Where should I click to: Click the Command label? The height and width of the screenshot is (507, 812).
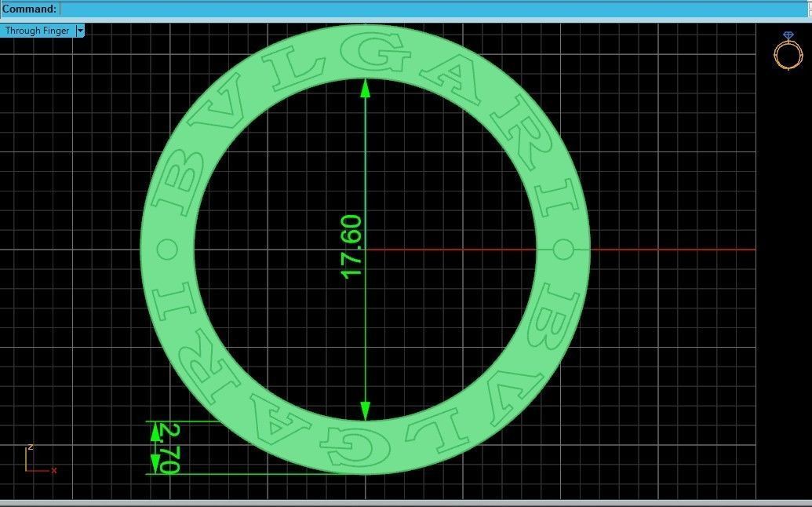pos(29,9)
